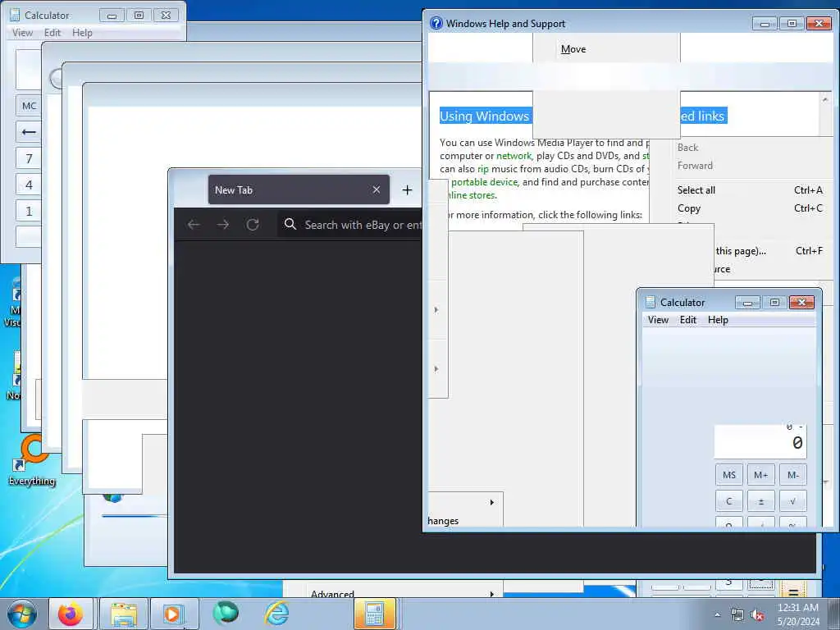The image size is (840, 630).
Task: Choose Select all in the context menu
Action: coord(696,189)
